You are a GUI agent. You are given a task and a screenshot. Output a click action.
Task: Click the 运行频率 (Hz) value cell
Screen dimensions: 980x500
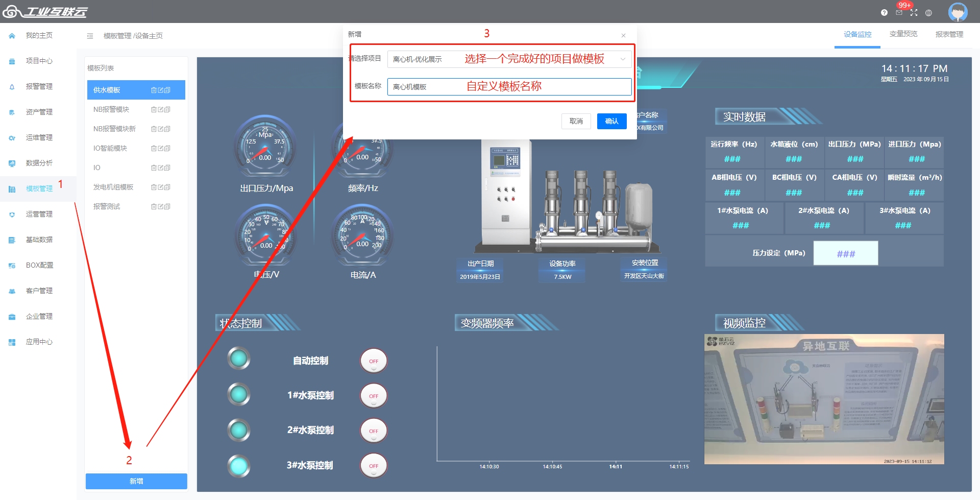click(x=732, y=159)
